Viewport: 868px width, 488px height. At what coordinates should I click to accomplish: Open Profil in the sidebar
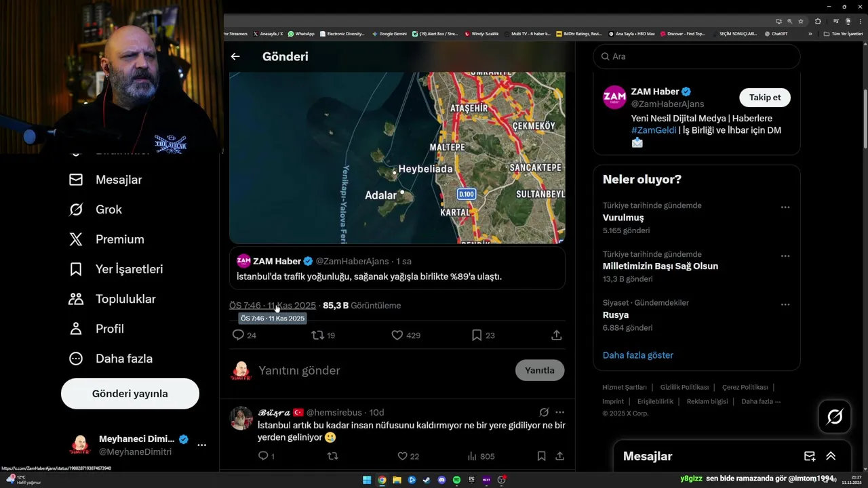click(x=96, y=329)
